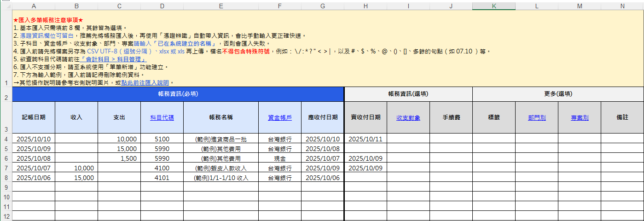Select row 9 header
Image resolution: width=644 pixels, height=221 pixels.
coord(6,187)
